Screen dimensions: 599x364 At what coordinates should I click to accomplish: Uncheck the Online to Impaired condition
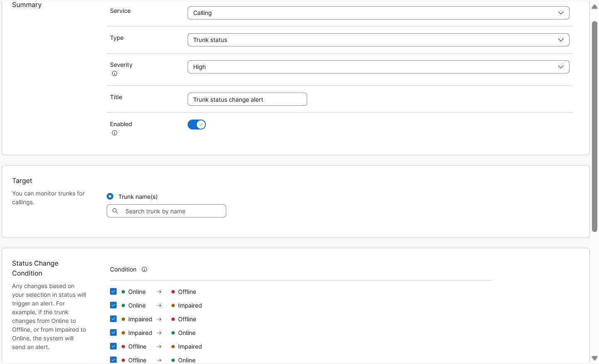pyautogui.click(x=113, y=305)
